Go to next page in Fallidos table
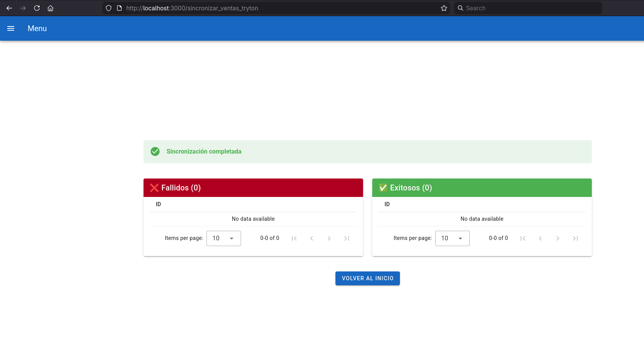The image size is (644, 339). pyautogui.click(x=329, y=238)
